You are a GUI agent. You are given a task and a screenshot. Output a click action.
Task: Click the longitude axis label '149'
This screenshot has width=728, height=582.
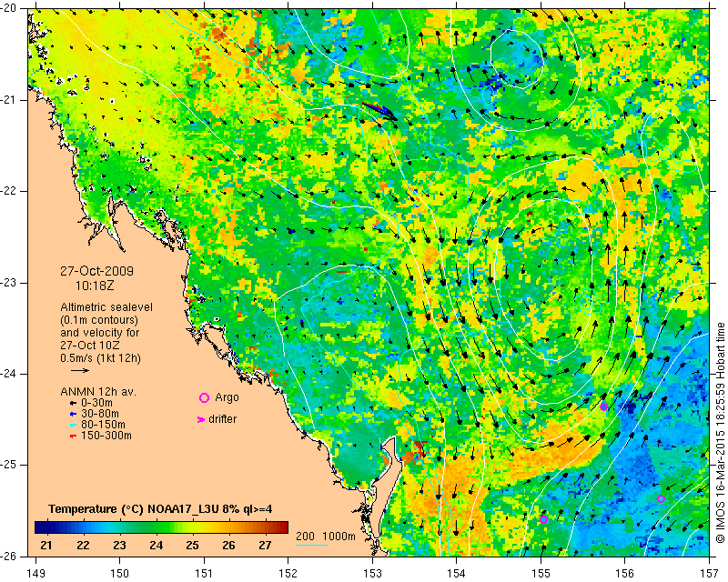click(x=36, y=573)
